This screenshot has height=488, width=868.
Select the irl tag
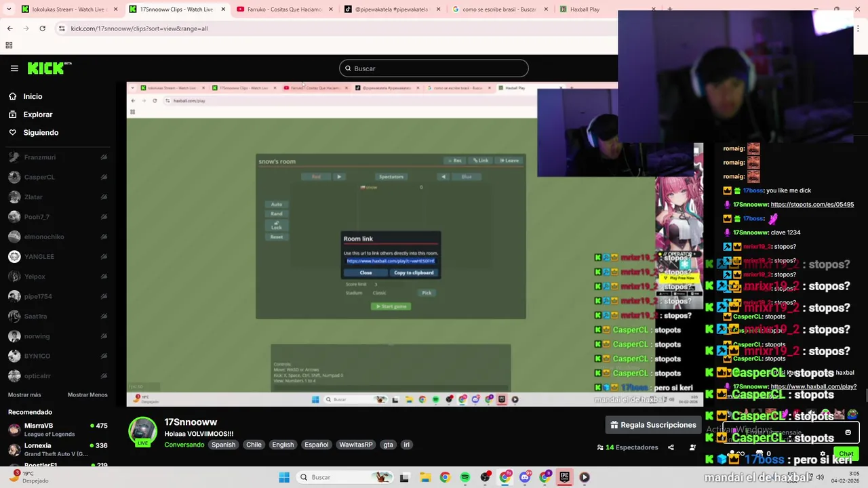point(406,445)
